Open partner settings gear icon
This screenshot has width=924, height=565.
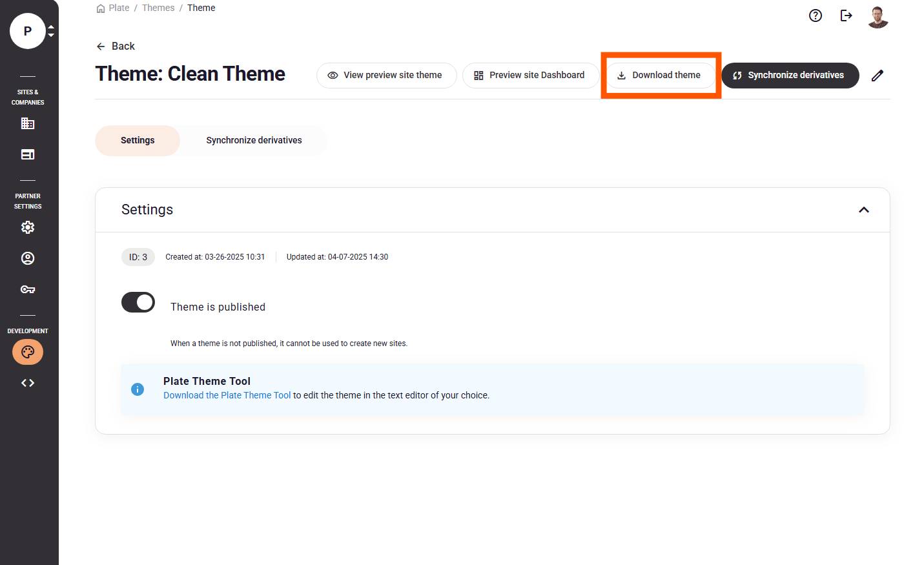coord(28,227)
